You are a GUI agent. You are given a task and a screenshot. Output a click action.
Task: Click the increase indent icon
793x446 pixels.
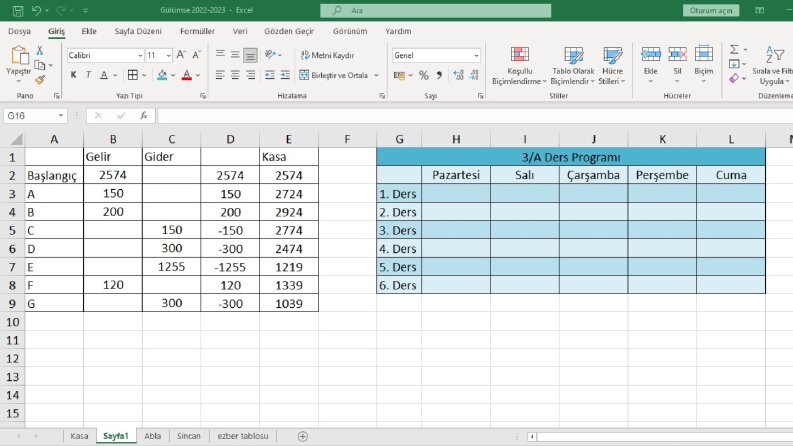click(x=285, y=75)
